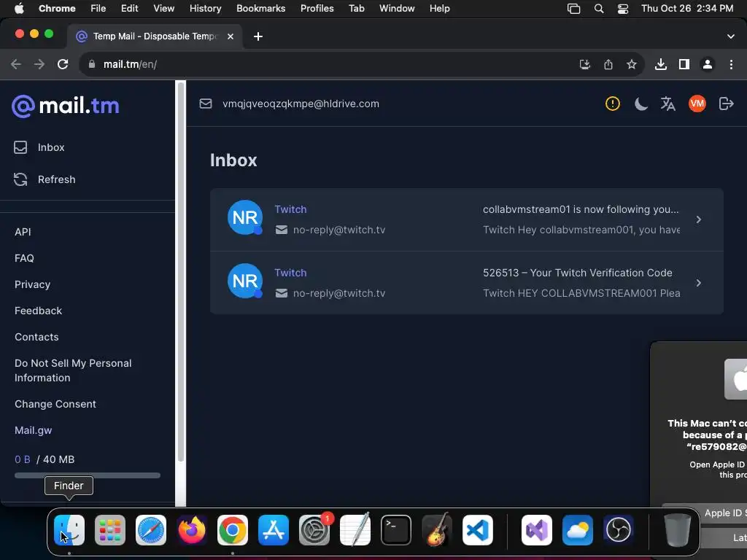The image size is (747, 560).
Task: Open the Twitch Verification Code email
Action: 466,283
